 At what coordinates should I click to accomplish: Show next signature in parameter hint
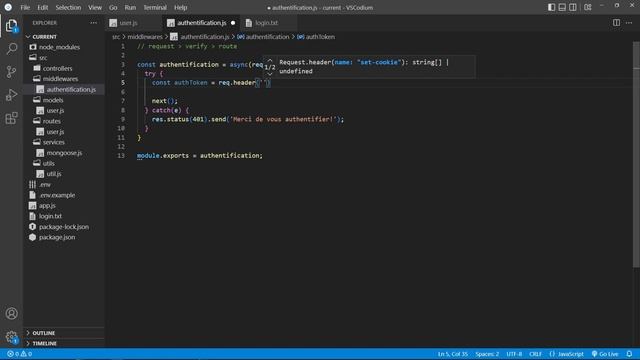click(x=270, y=74)
